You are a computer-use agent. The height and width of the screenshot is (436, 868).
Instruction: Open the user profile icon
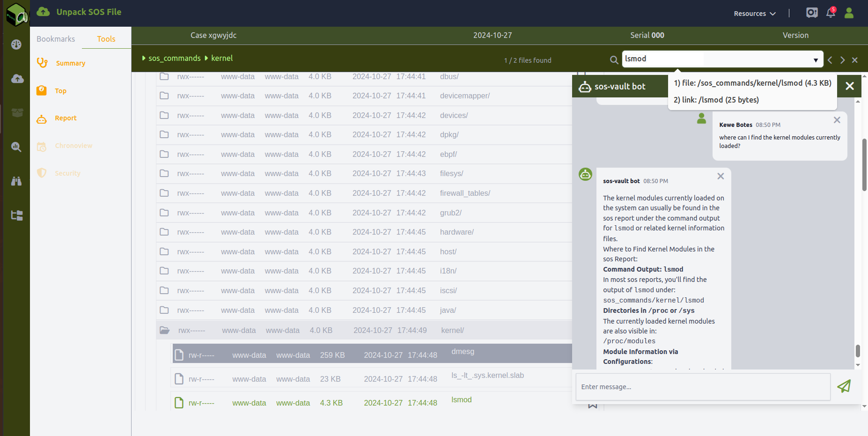pos(849,13)
